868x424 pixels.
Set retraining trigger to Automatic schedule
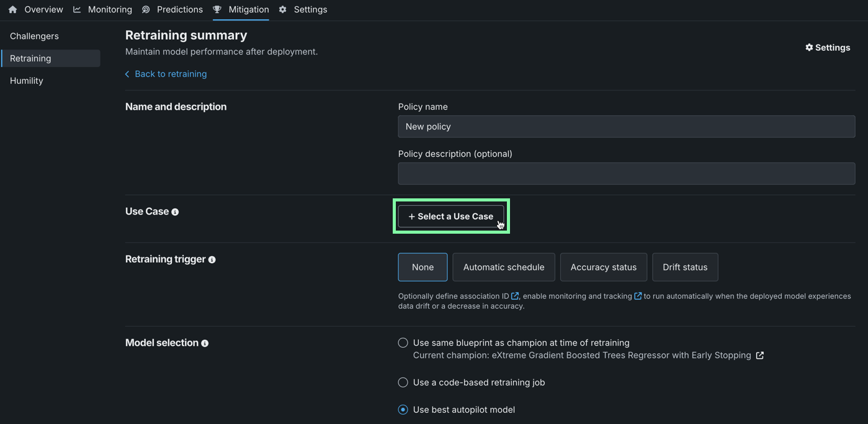point(504,267)
